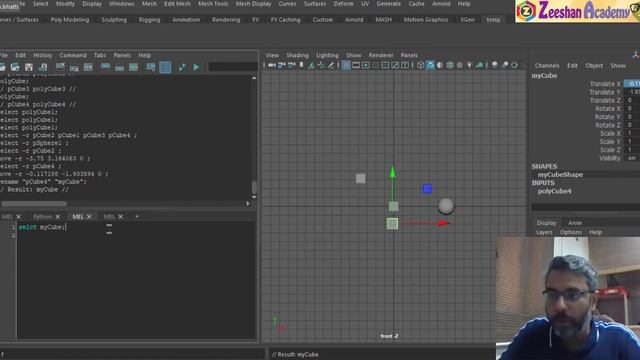Image resolution: width=640 pixels, height=360 pixels.
Task: Click the Source Script icon in Script Editor
Action: pyautogui.click(x=15, y=67)
